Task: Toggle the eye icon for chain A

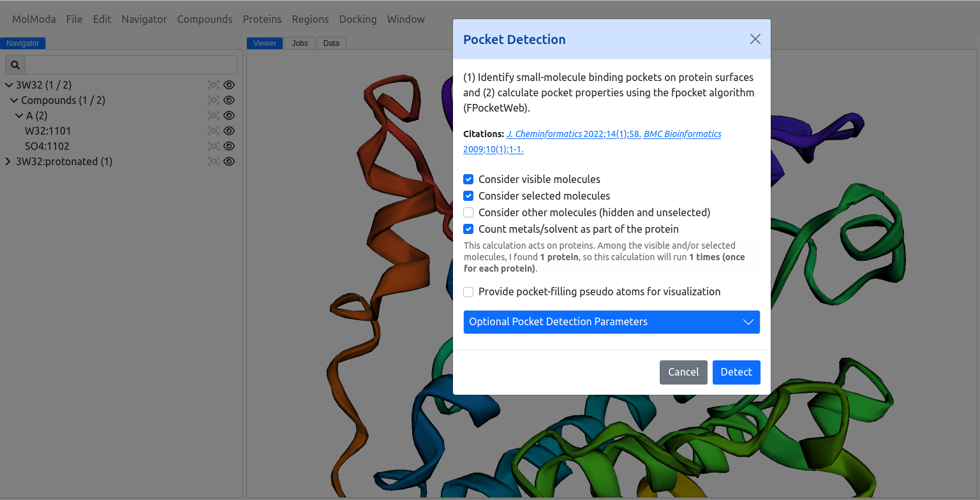Action: pos(230,115)
